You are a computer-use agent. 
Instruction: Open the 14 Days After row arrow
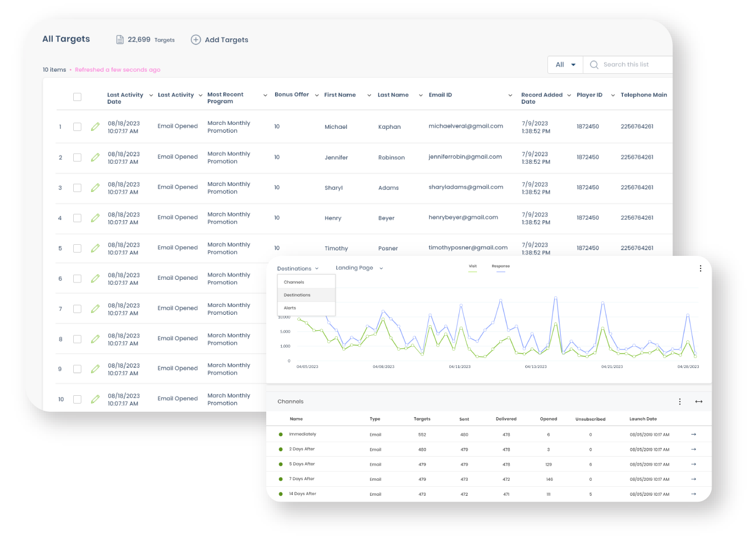(693, 493)
